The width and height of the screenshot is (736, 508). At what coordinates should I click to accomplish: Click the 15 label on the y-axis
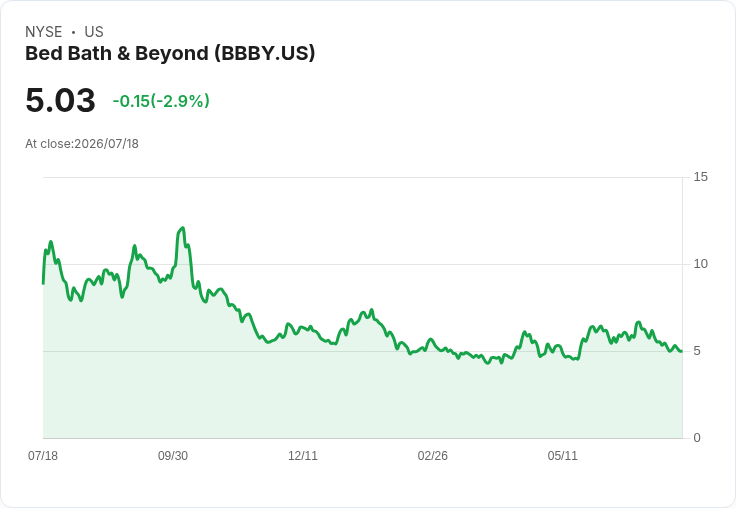click(x=700, y=177)
